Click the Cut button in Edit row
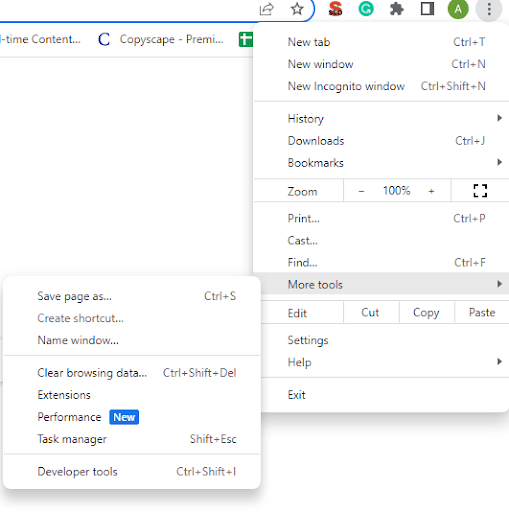 [x=371, y=313]
